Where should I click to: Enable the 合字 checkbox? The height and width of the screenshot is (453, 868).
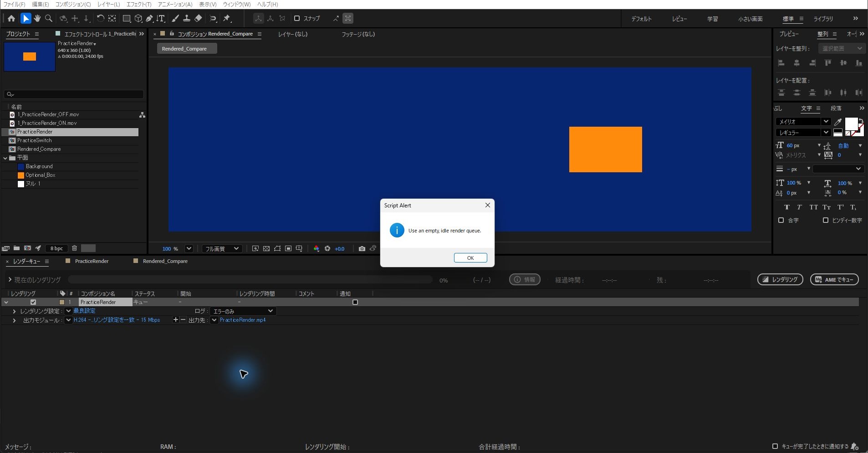[x=781, y=220]
